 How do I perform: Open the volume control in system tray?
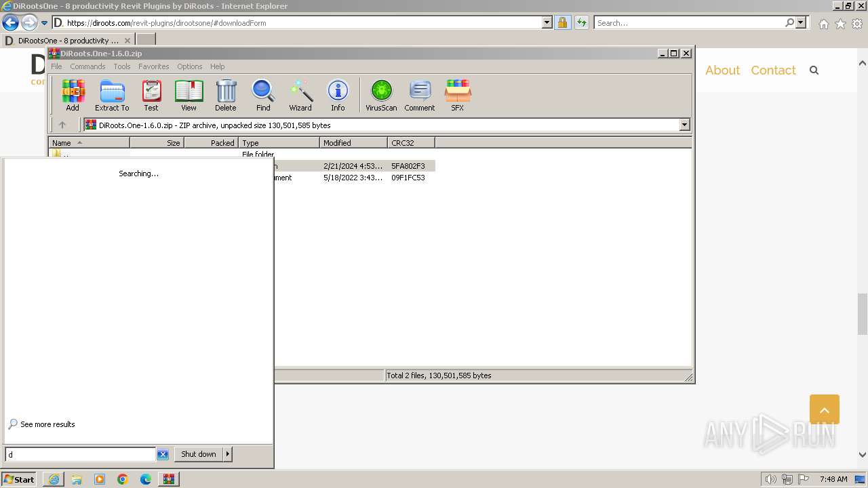[x=771, y=479]
